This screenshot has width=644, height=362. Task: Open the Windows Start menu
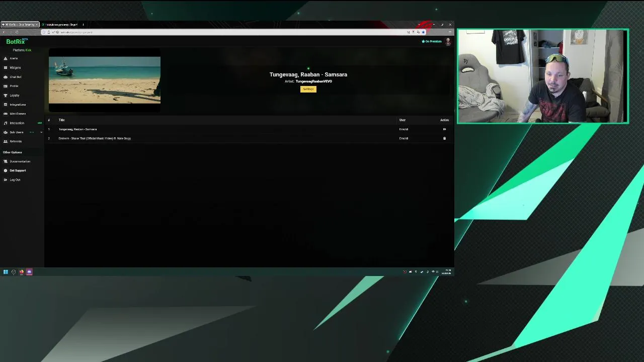(6, 272)
